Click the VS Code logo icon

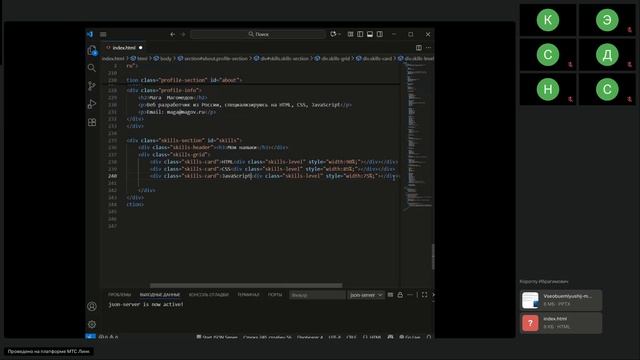(x=90, y=34)
